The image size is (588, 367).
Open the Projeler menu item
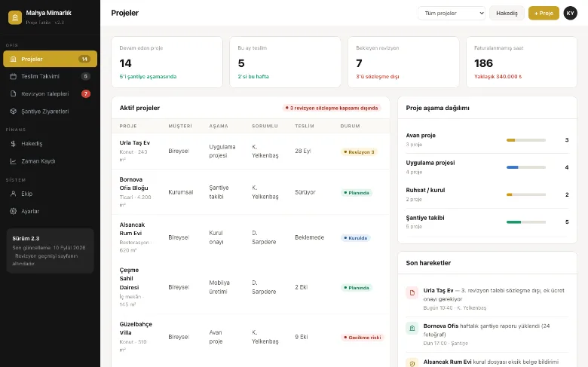tap(51, 59)
